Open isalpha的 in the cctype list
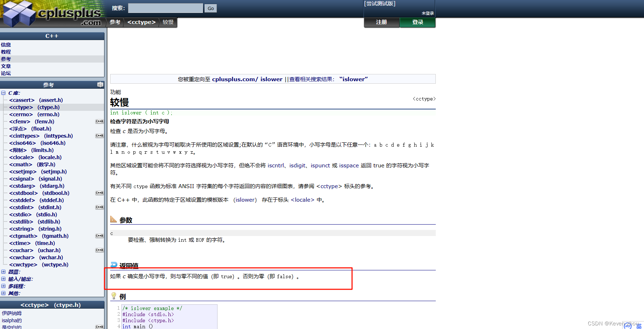The height and width of the screenshot is (329, 644). (12, 320)
